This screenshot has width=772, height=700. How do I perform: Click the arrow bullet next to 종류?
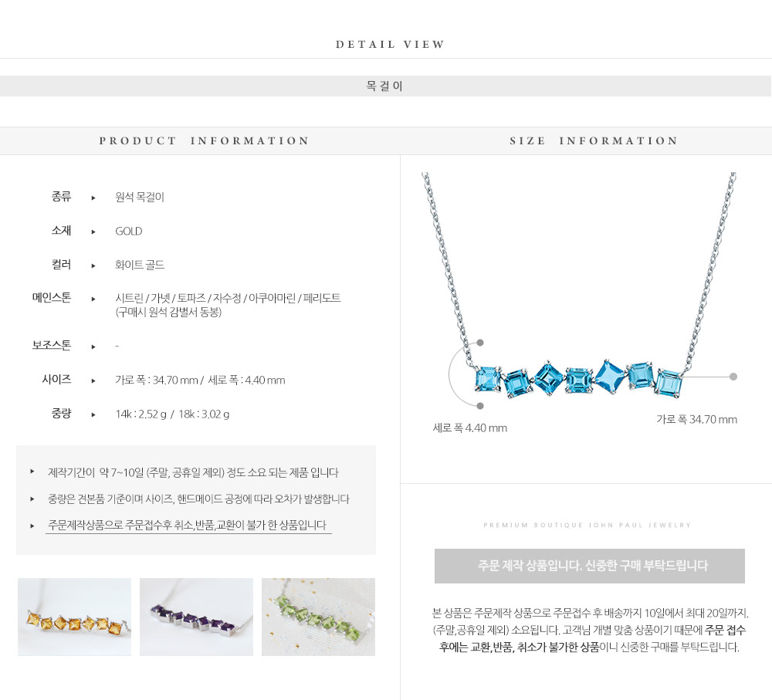tap(93, 198)
